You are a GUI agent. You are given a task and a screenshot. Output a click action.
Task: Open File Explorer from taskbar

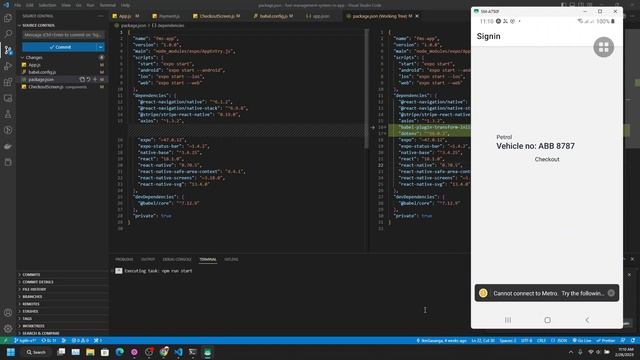90,352
